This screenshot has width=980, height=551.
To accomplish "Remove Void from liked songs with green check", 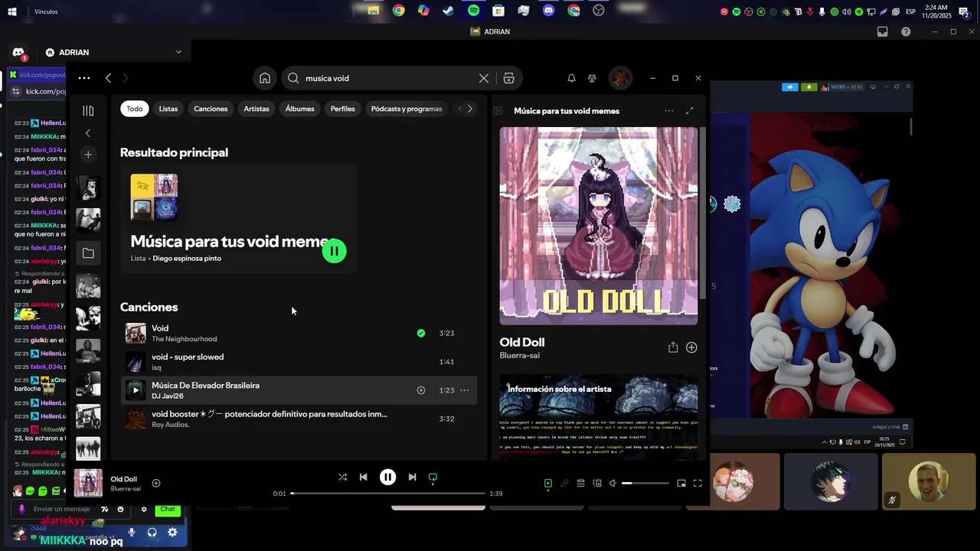I will [x=421, y=333].
